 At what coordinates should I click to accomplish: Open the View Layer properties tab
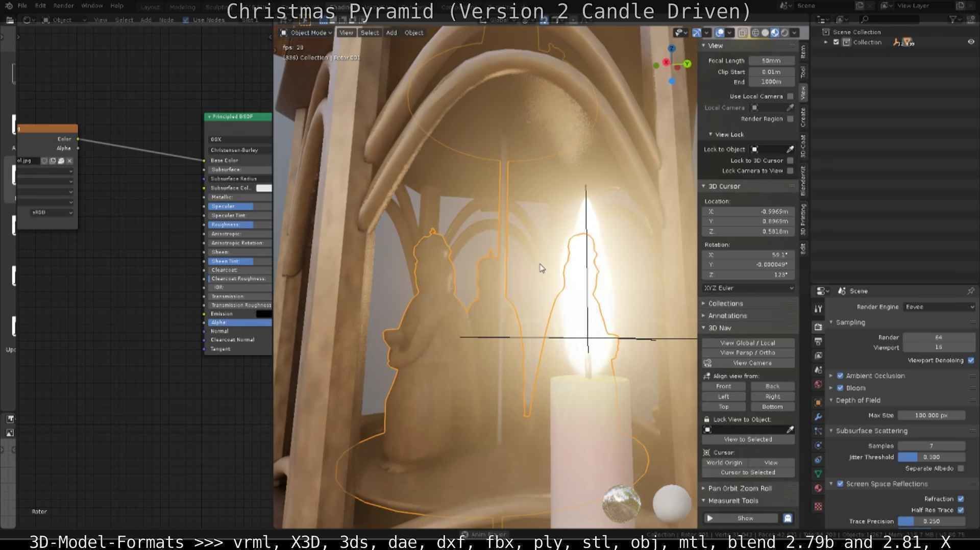click(818, 356)
